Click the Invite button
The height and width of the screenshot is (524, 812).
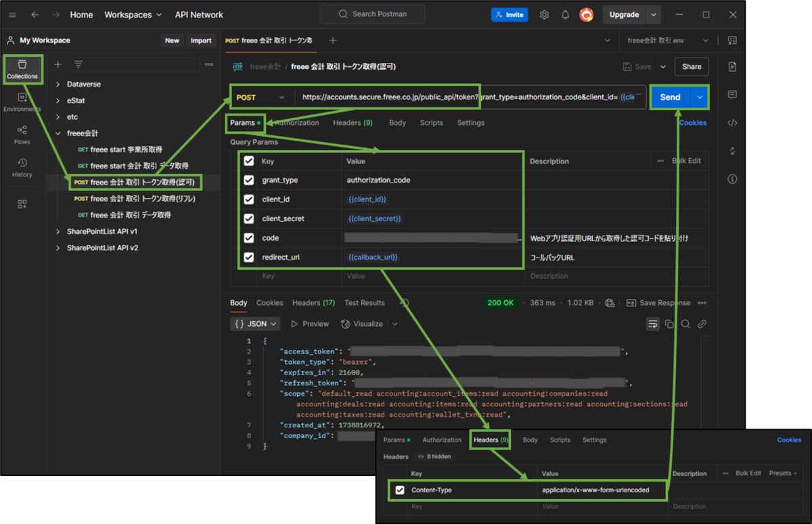click(510, 15)
